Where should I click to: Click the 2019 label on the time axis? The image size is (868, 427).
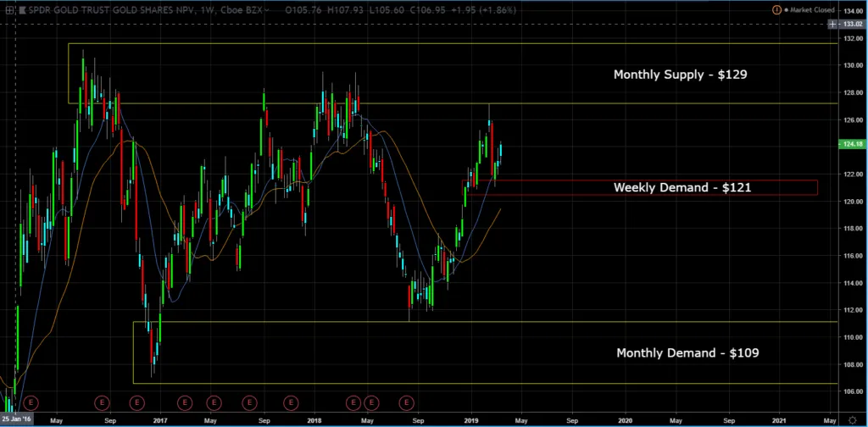click(471, 419)
